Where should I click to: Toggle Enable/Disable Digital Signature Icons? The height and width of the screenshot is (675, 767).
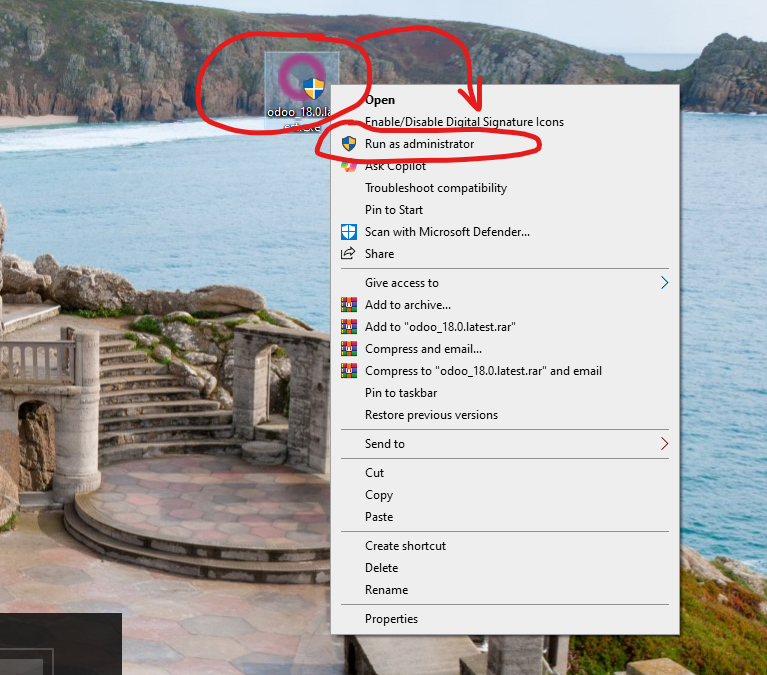[464, 122]
